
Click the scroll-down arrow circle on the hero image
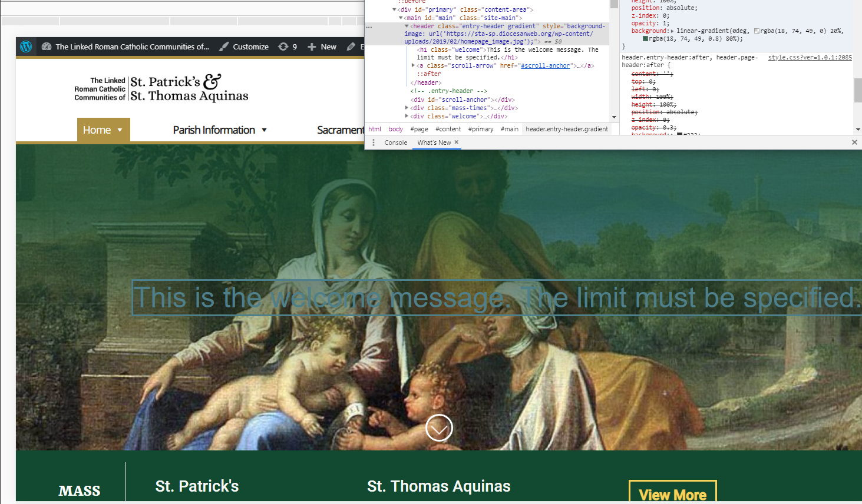tap(439, 428)
